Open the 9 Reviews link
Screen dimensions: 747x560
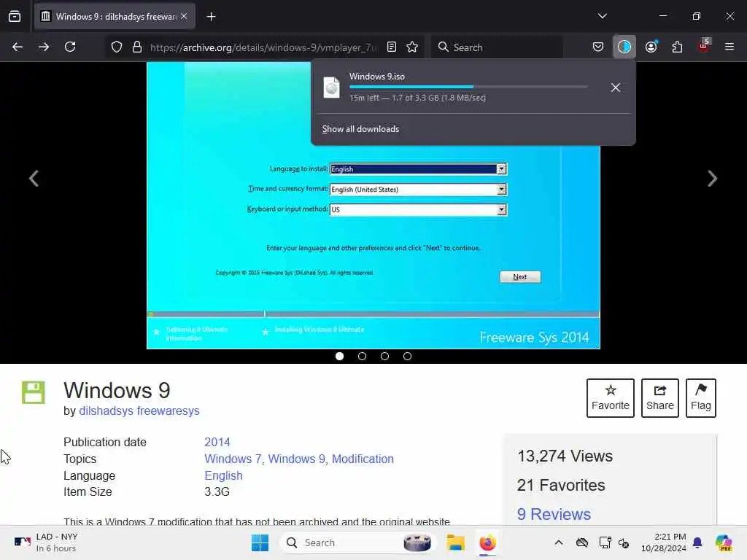coord(554,514)
